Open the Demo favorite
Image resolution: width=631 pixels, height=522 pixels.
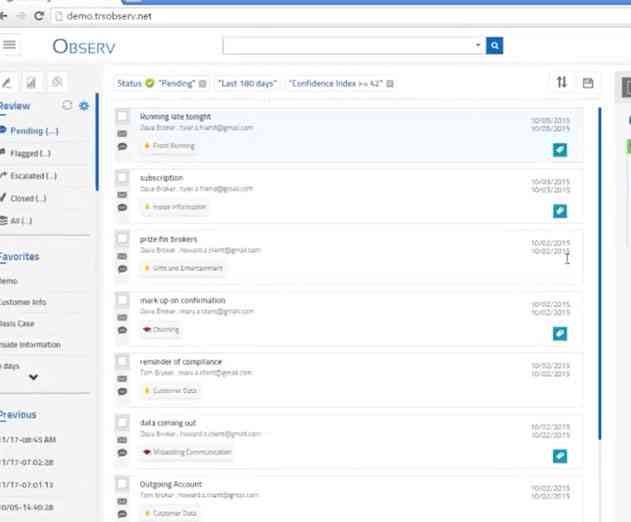(9, 281)
